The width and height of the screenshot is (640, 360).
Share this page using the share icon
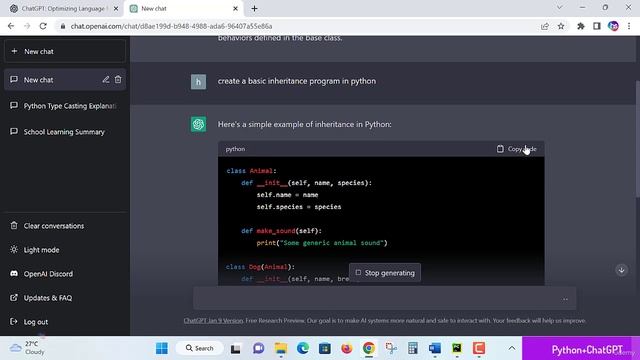pos(545,26)
